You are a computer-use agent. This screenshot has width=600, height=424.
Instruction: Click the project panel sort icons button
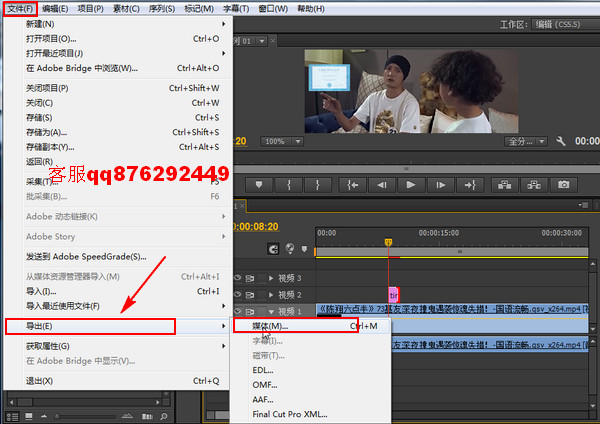[x=147, y=416]
